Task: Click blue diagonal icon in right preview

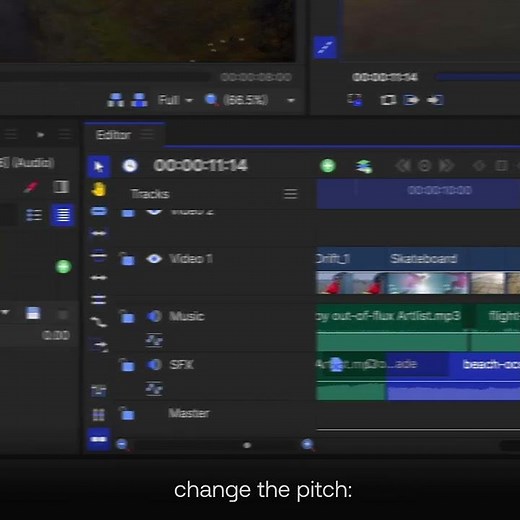Action: (x=325, y=48)
